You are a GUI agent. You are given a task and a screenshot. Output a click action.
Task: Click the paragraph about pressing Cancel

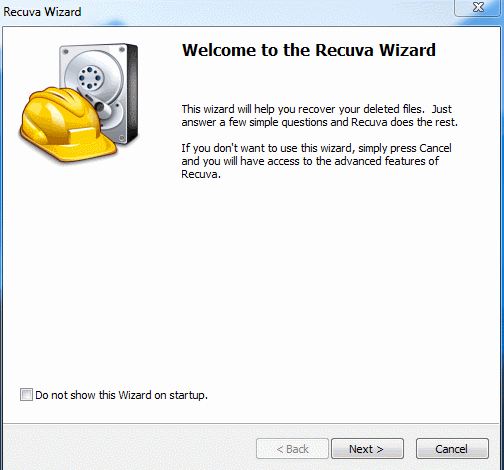pyautogui.click(x=316, y=161)
